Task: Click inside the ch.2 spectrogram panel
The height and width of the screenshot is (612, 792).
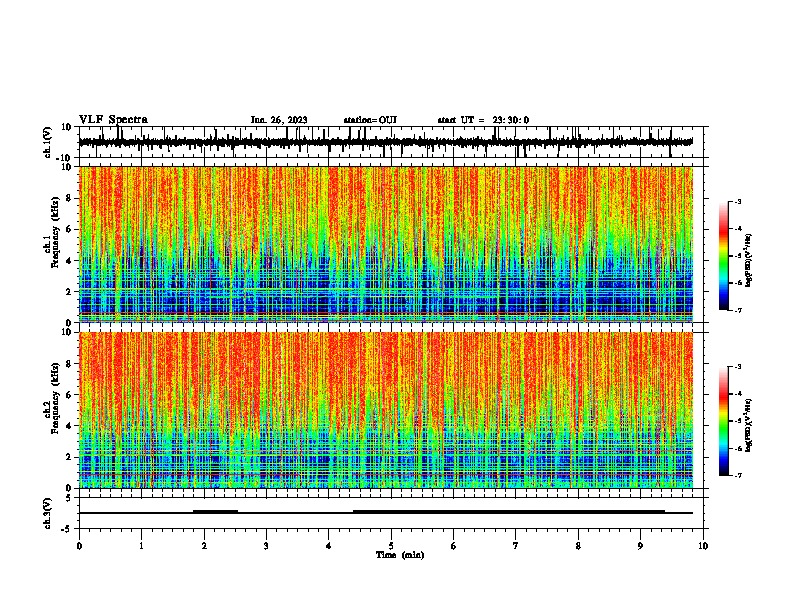Action: tap(386, 410)
